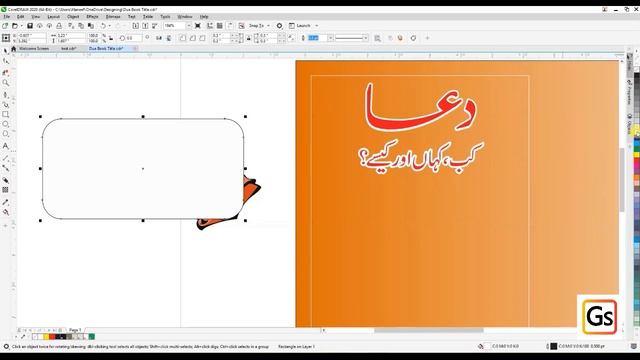Click the home icon beside the document tabs
The height and width of the screenshot is (360, 640).
coord(13,49)
